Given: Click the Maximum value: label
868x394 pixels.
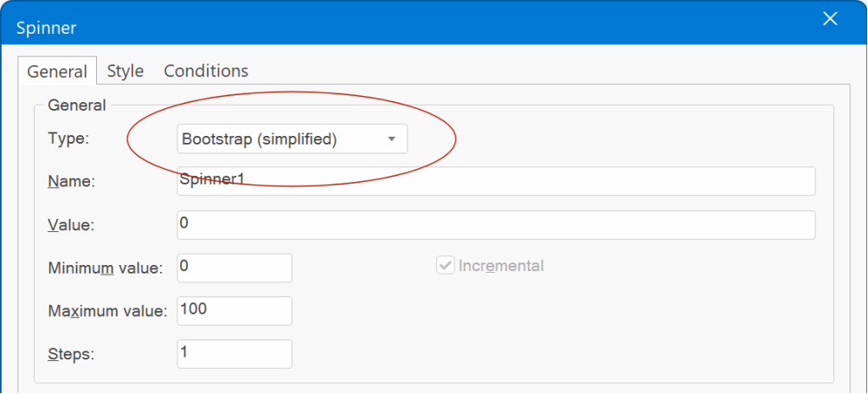Looking at the screenshot, I should click(107, 311).
